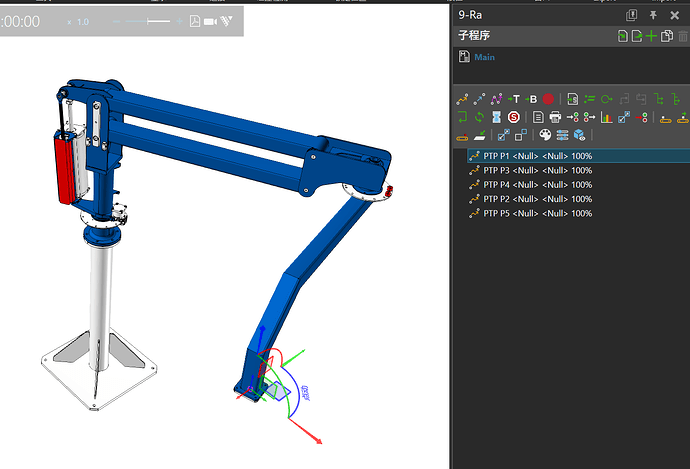Toggle the video camera recording icon
Viewport: 690px width, 469px height.
point(210,21)
